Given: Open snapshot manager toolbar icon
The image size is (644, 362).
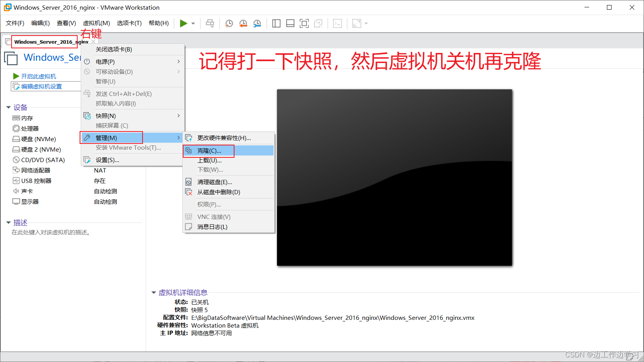Looking at the screenshot, I should (257, 24).
